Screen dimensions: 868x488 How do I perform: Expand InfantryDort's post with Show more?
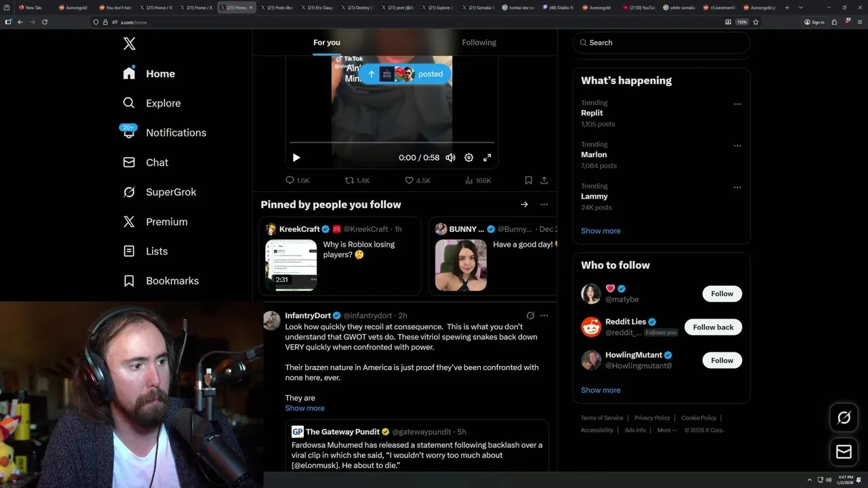(x=304, y=408)
